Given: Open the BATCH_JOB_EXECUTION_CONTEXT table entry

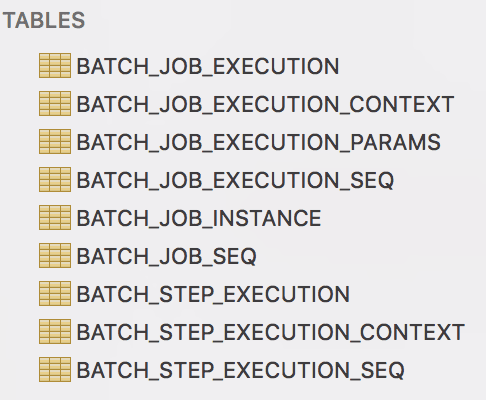Looking at the screenshot, I should click(x=265, y=105).
